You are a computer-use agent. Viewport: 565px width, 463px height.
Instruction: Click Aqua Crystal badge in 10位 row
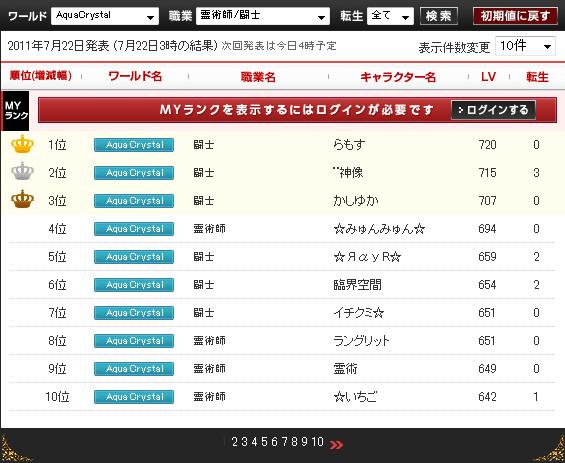pyautogui.click(x=134, y=397)
